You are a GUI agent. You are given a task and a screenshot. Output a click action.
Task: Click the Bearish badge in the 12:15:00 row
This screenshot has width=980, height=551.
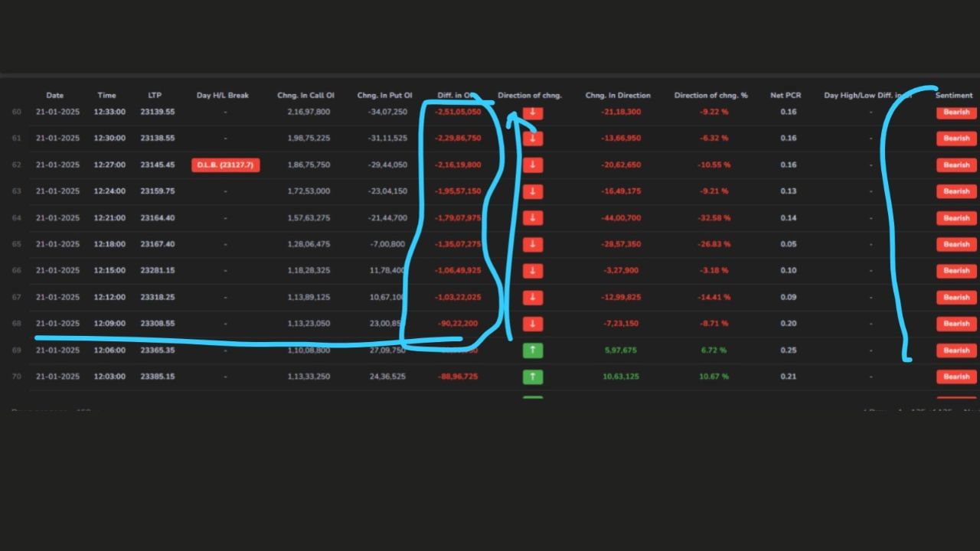point(956,271)
